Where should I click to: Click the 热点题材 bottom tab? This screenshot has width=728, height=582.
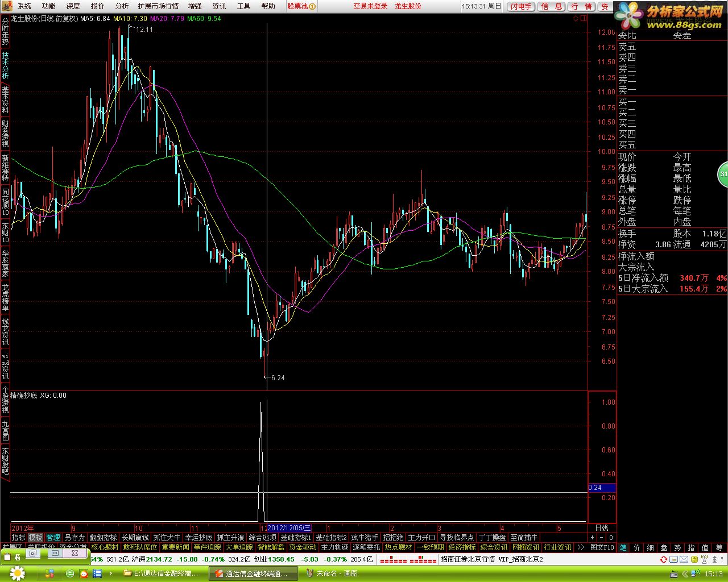click(x=398, y=547)
